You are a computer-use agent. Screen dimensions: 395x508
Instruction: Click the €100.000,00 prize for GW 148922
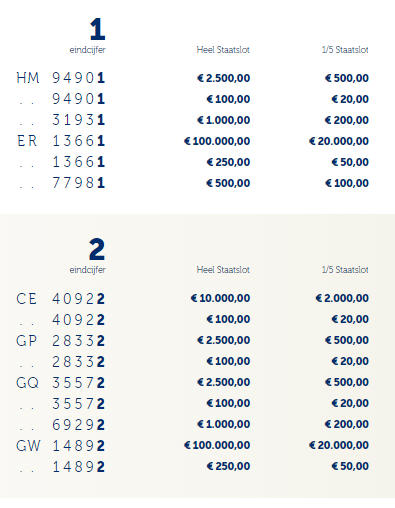tap(217, 445)
